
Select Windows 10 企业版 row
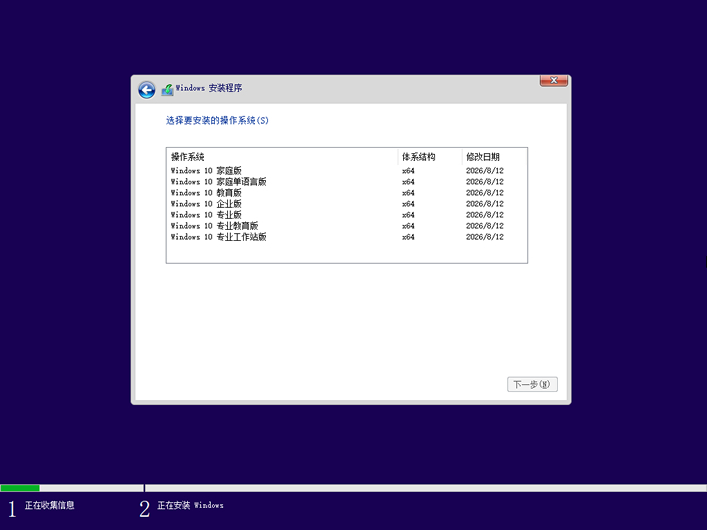coord(346,204)
